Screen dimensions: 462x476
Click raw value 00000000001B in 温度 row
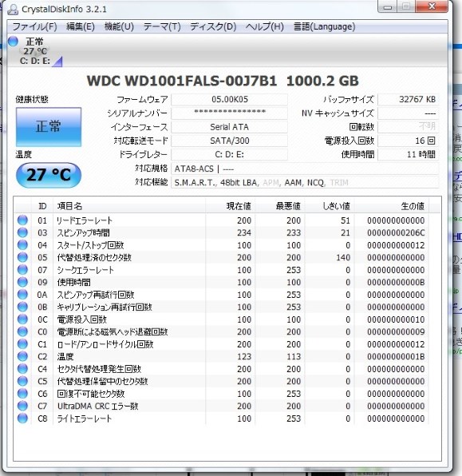[396, 357]
